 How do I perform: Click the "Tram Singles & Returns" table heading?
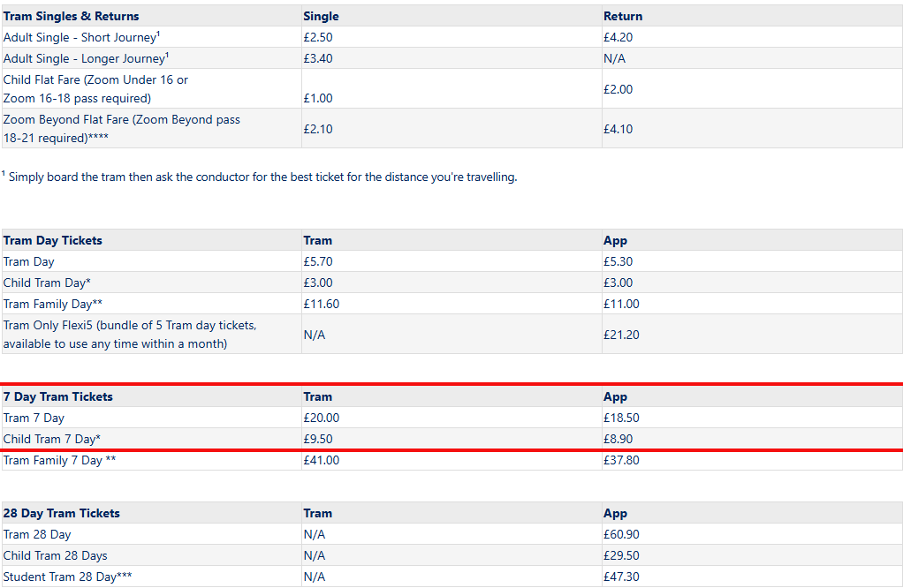(x=72, y=16)
